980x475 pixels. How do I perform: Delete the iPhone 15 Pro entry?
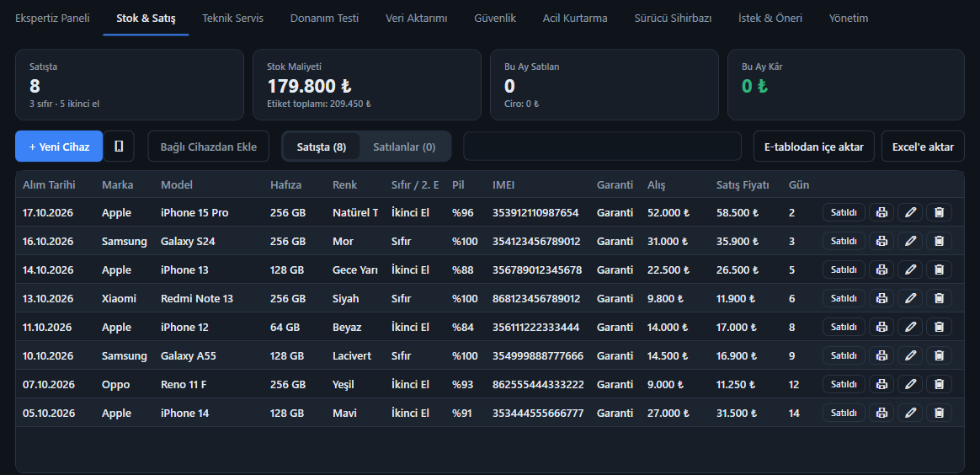pyautogui.click(x=939, y=212)
